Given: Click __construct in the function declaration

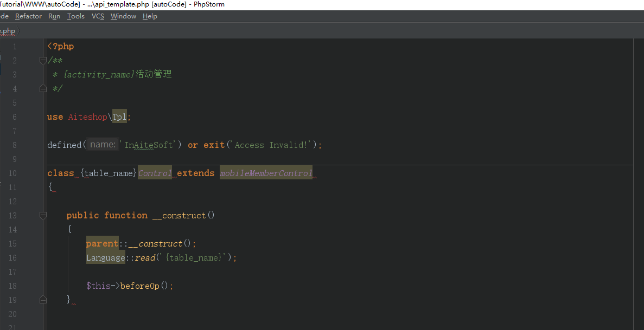Looking at the screenshot, I should click(178, 216).
